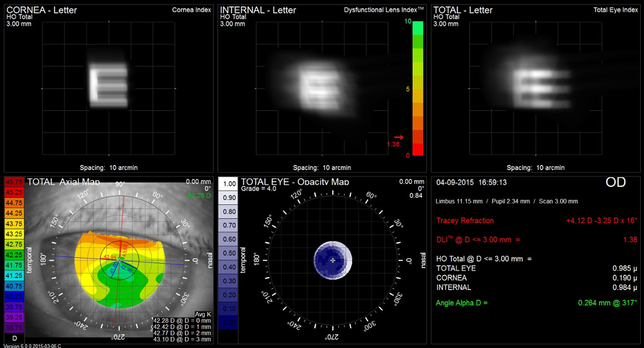Click the red 1.38 arrow marker on DLI scale
This screenshot has height=348, width=644.
[x=399, y=137]
